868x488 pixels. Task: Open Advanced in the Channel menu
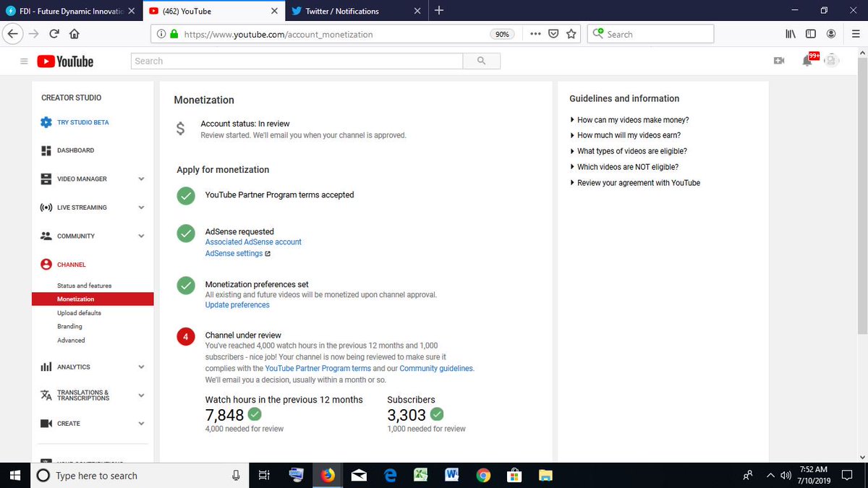pos(71,341)
